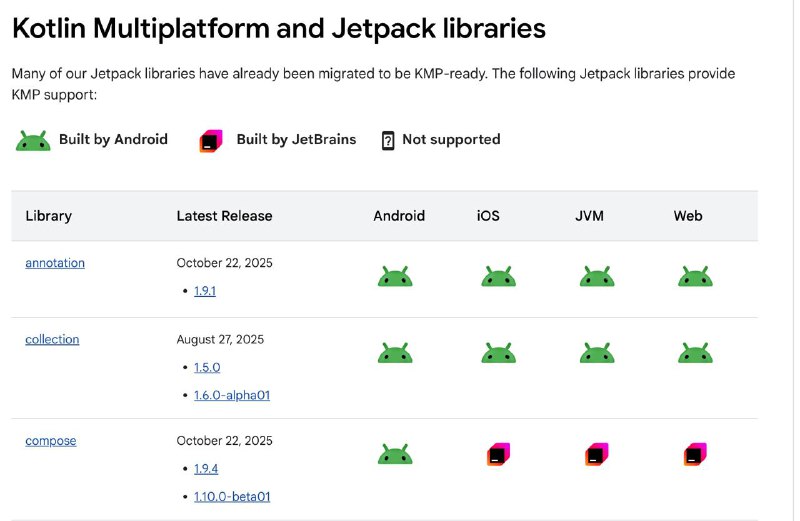Click collection's JVM platform icon
The image size is (800, 521).
[x=597, y=353]
